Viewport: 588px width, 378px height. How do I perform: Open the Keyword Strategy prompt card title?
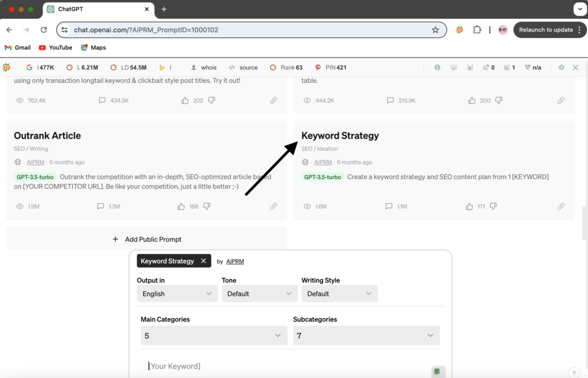[340, 136]
